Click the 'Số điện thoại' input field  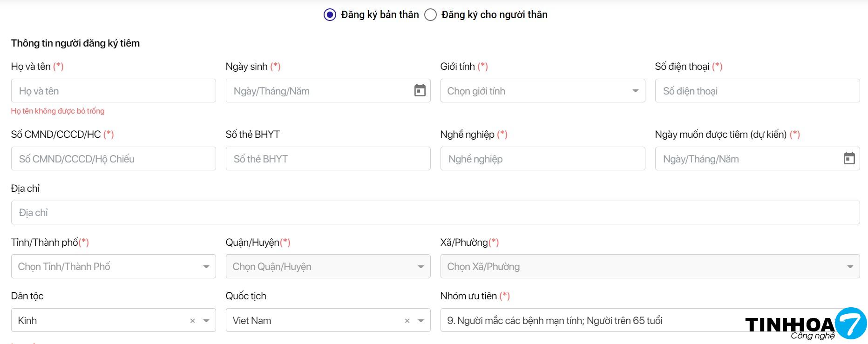(x=757, y=91)
